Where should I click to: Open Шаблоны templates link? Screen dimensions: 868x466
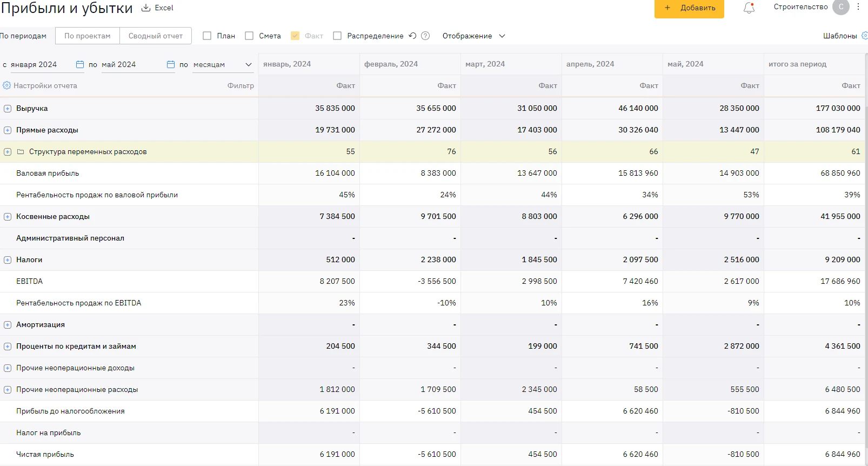pyautogui.click(x=840, y=36)
